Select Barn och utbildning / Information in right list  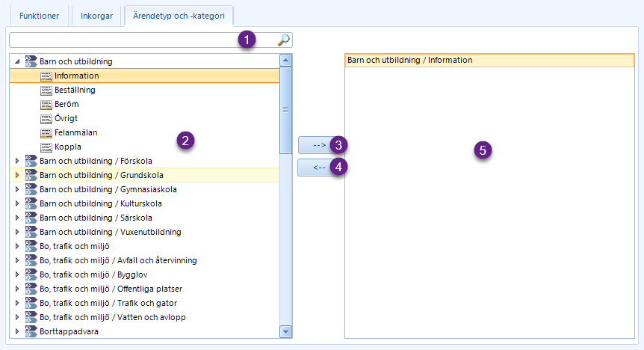point(489,60)
